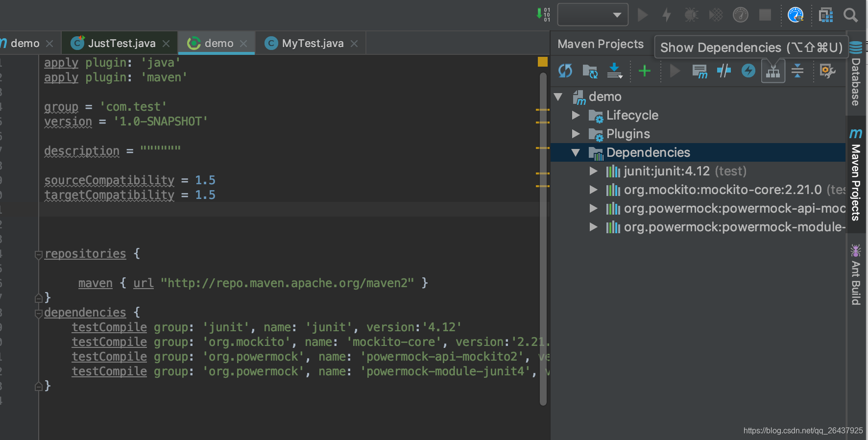Click the Maven Projects side tab
This screenshot has width=868, height=440.
pyautogui.click(x=856, y=174)
